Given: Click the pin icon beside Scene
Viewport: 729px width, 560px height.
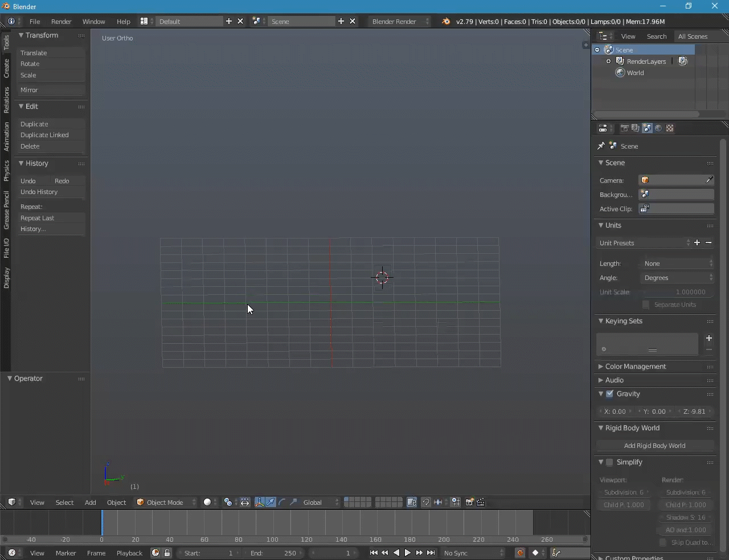Looking at the screenshot, I should 601,146.
